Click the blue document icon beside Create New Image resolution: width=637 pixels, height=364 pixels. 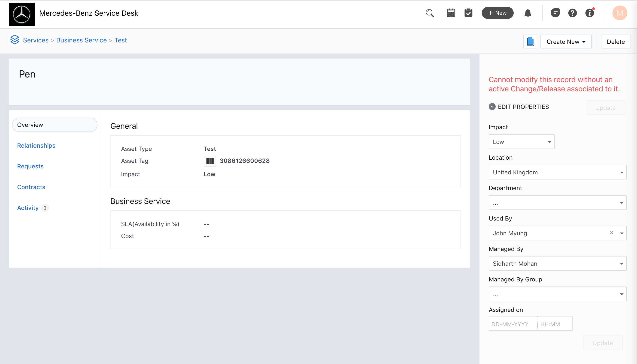[x=530, y=42]
